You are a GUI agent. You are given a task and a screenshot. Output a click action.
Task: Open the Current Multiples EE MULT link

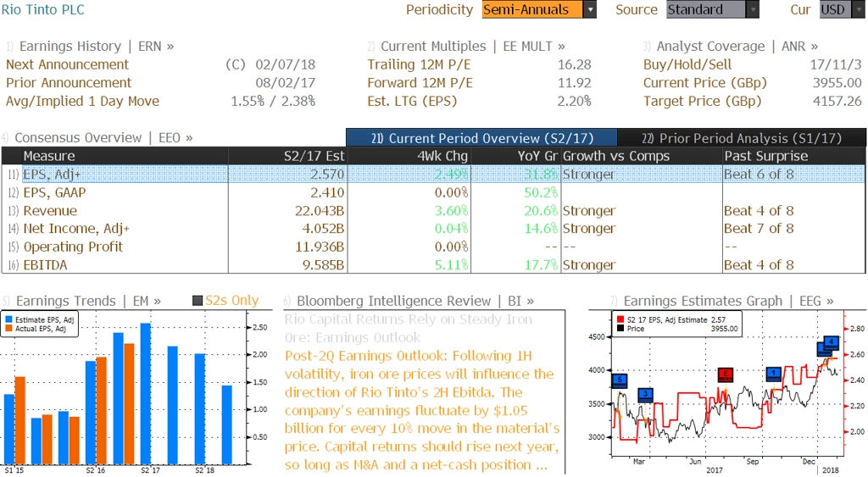click(467, 46)
